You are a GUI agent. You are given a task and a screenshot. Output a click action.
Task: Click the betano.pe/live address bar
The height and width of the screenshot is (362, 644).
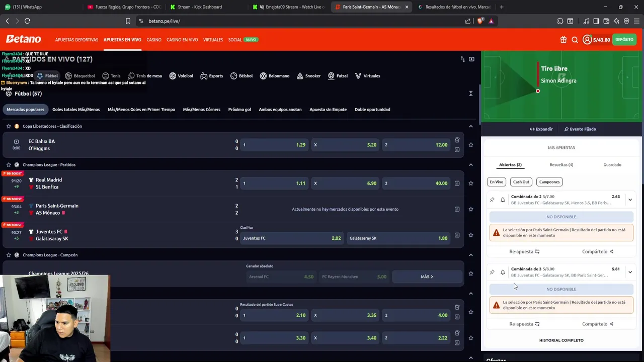tap(302, 21)
